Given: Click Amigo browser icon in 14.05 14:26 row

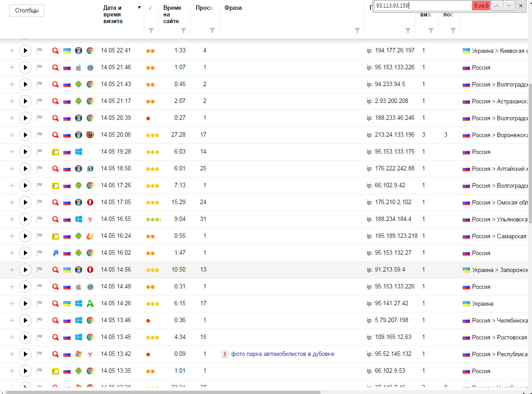Looking at the screenshot, I should pyautogui.click(x=90, y=303).
